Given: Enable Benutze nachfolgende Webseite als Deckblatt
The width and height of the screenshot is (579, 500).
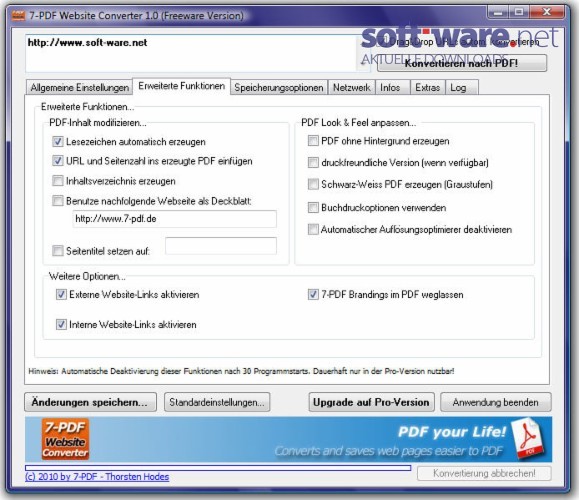Looking at the screenshot, I should coord(58,201).
